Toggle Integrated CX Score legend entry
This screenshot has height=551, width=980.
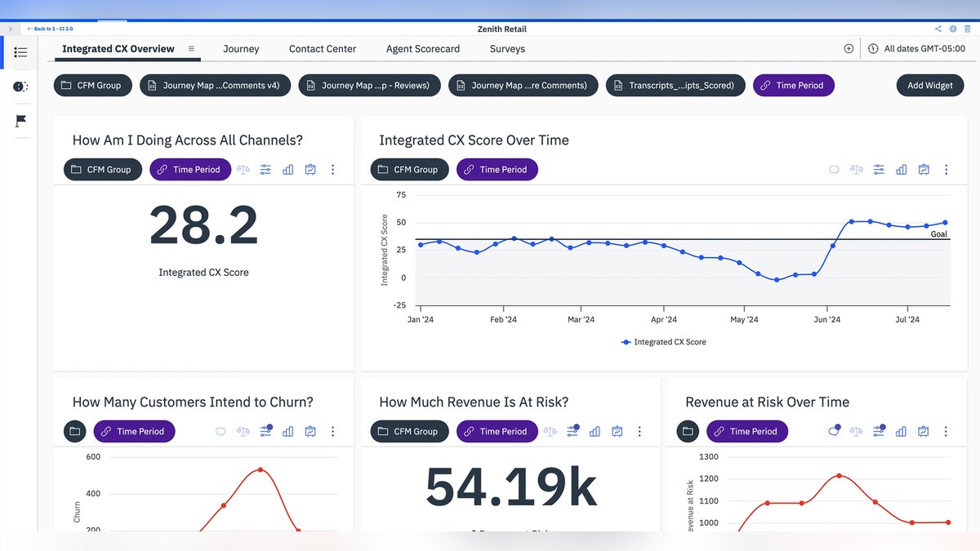[x=663, y=342]
